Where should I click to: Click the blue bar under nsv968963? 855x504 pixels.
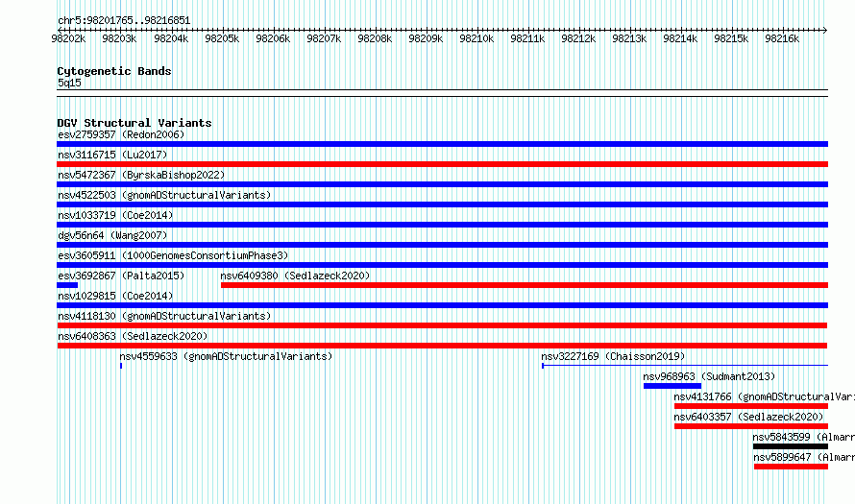(672, 386)
